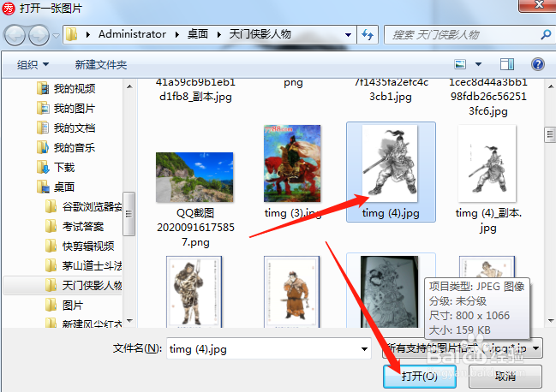Screen dimensions: 556x392
Task: Select the dark line-art drawing thumbnail
Action: pyautogui.click(x=389, y=292)
